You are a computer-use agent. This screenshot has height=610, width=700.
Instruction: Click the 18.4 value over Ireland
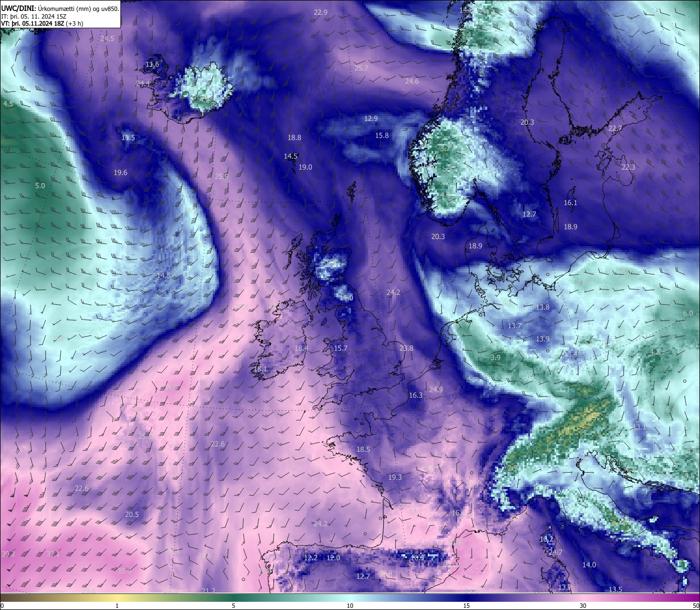click(301, 348)
